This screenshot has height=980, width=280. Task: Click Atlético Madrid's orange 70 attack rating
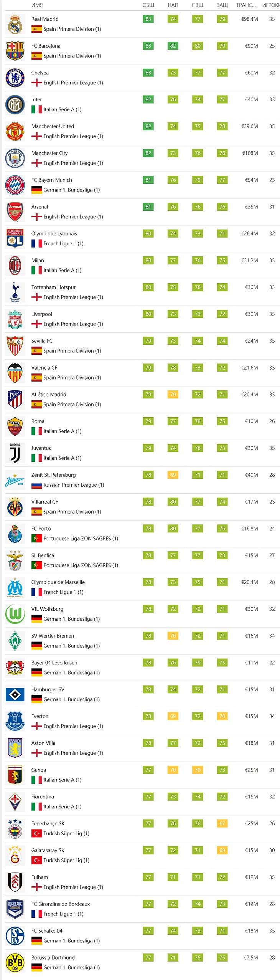pyautogui.click(x=173, y=395)
